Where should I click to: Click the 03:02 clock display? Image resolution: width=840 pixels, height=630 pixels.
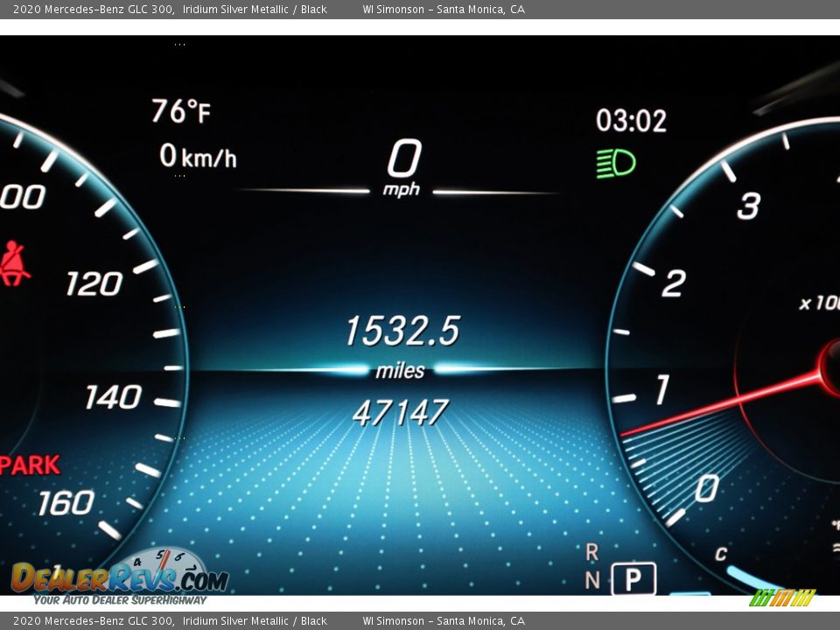pos(631,121)
